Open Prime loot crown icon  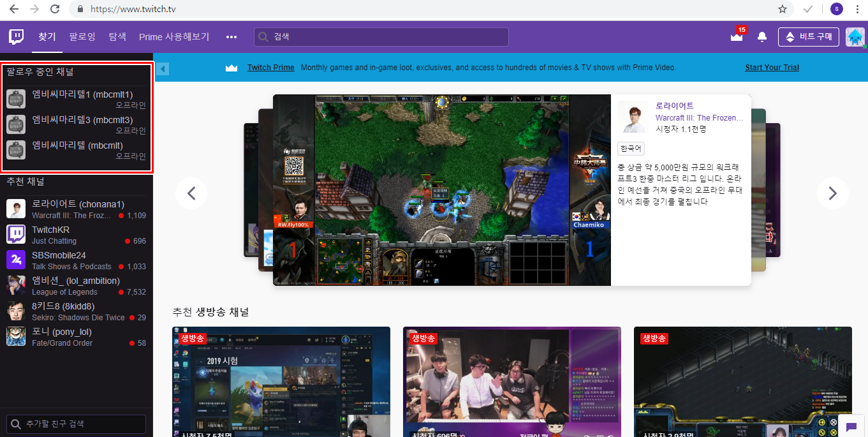tap(737, 37)
